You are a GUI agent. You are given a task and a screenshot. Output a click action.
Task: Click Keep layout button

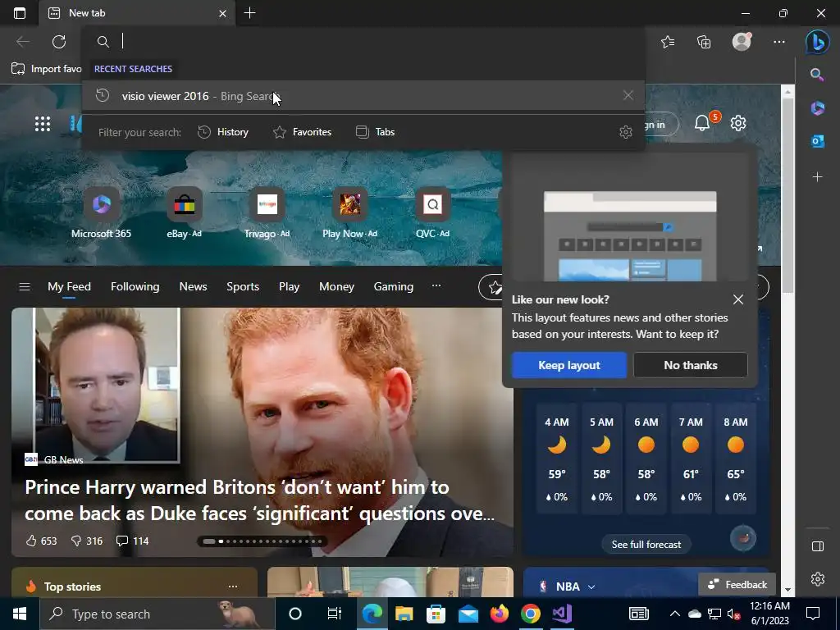(569, 365)
